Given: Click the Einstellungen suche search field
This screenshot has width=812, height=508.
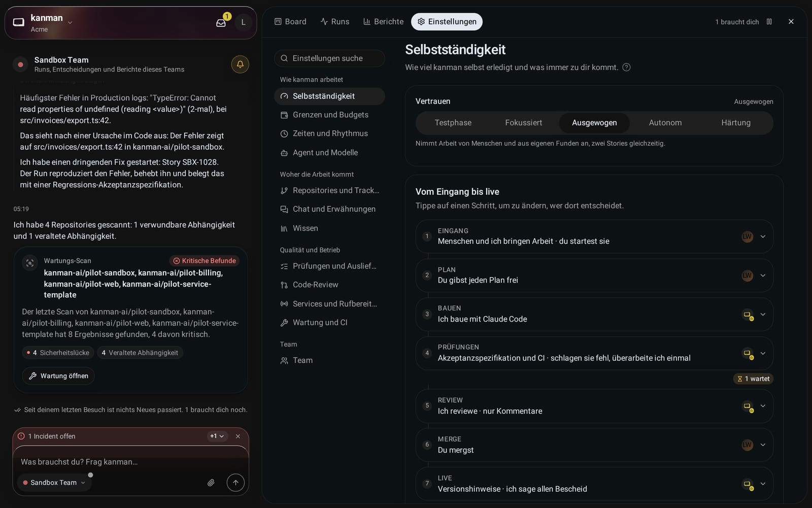Looking at the screenshot, I should point(329,58).
